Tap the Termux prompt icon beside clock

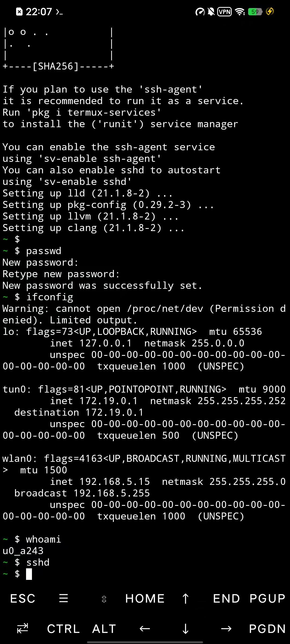(59, 12)
